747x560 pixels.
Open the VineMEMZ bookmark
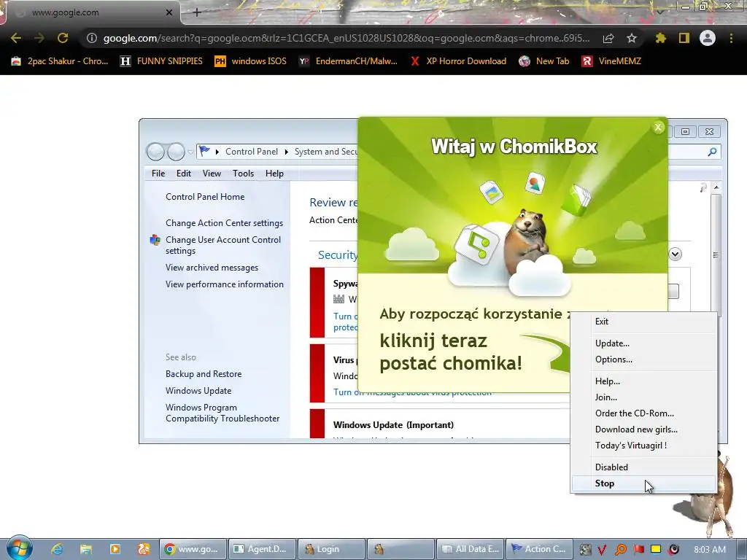(x=611, y=61)
